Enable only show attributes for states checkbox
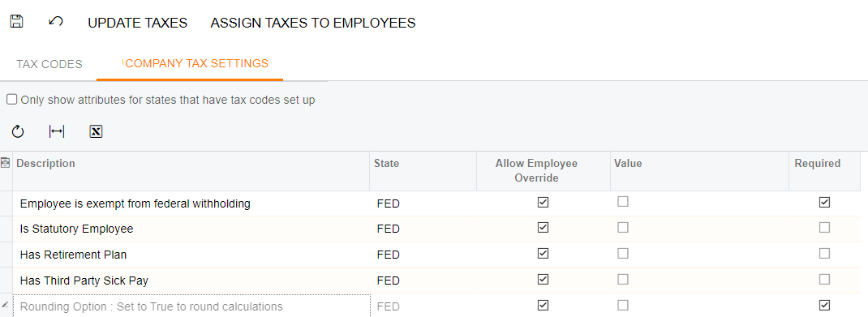Screen dimensions: 868x317 11,100
